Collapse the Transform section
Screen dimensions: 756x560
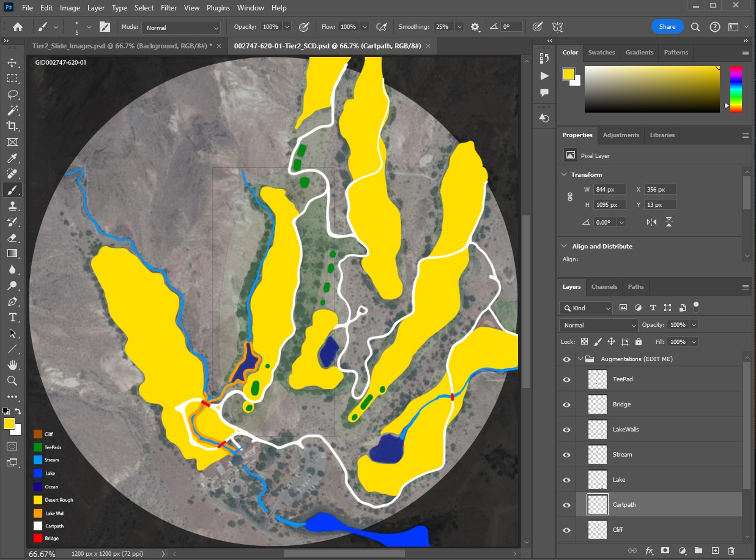564,174
